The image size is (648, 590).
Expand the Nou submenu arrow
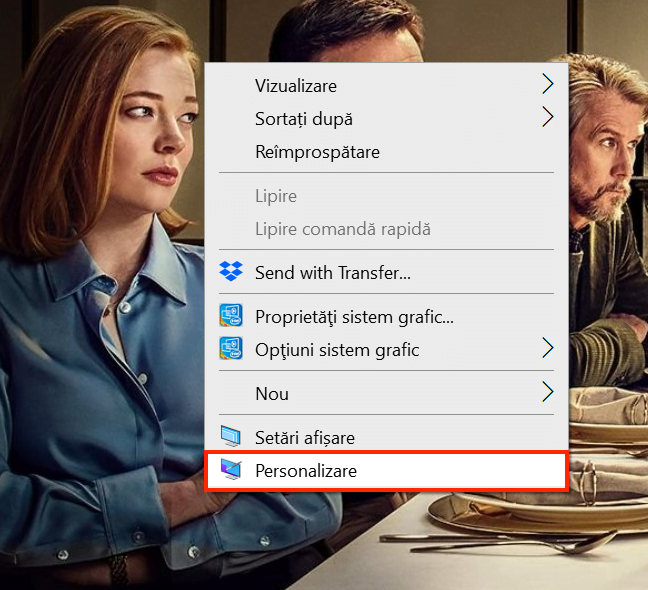(547, 393)
